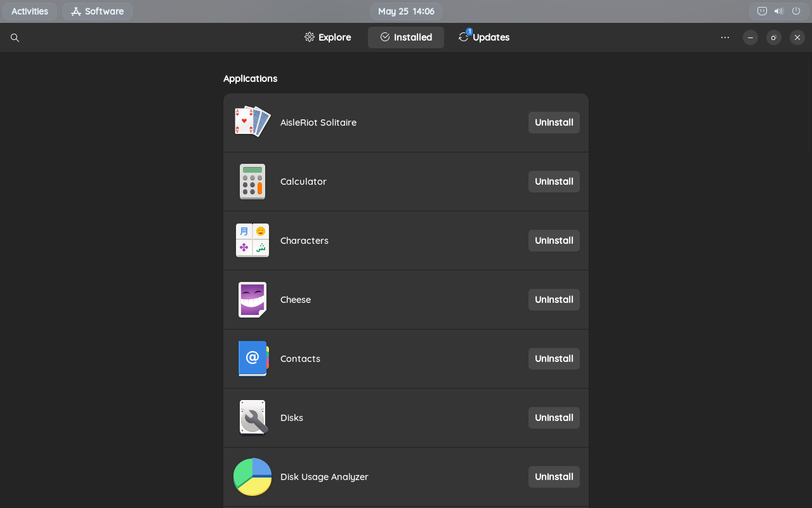Uninstall Characters
Screen dimensions: 812x508
[554, 241]
